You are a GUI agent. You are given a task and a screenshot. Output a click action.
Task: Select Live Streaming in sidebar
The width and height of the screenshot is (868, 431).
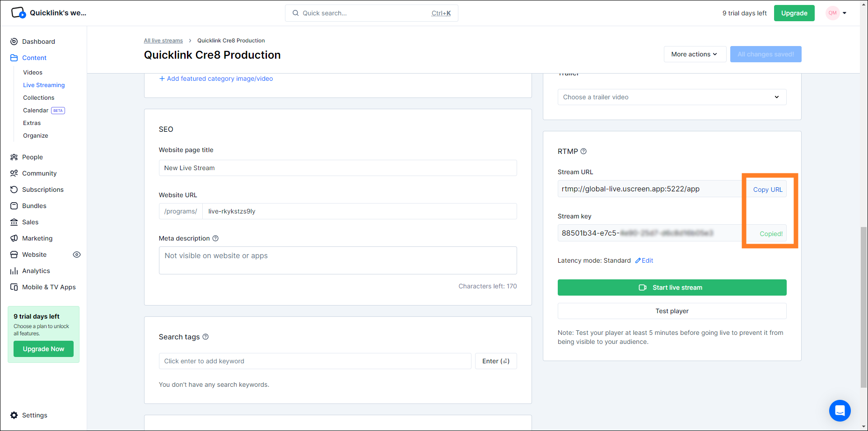pyautogui.click(x=44, y=85)
